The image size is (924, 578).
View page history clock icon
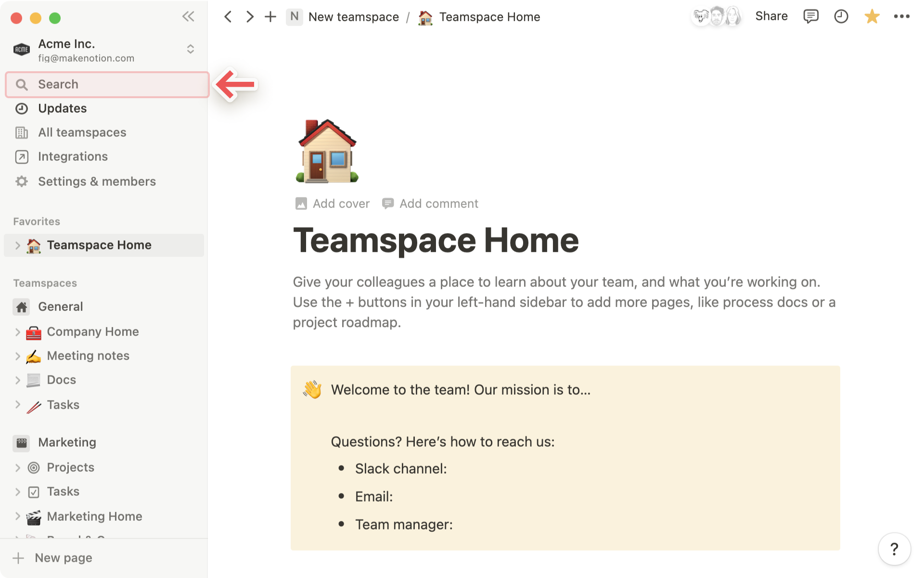841,16
